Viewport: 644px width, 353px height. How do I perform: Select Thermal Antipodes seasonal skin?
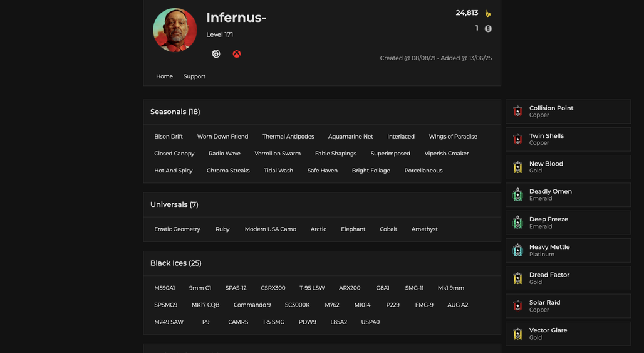288,137
